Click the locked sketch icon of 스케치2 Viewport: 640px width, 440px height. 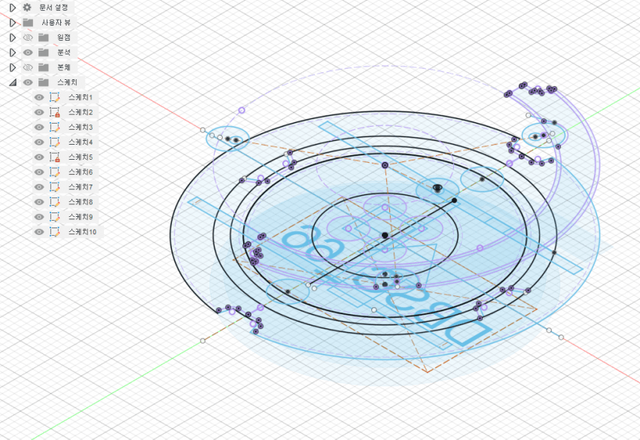pos(55,112)
